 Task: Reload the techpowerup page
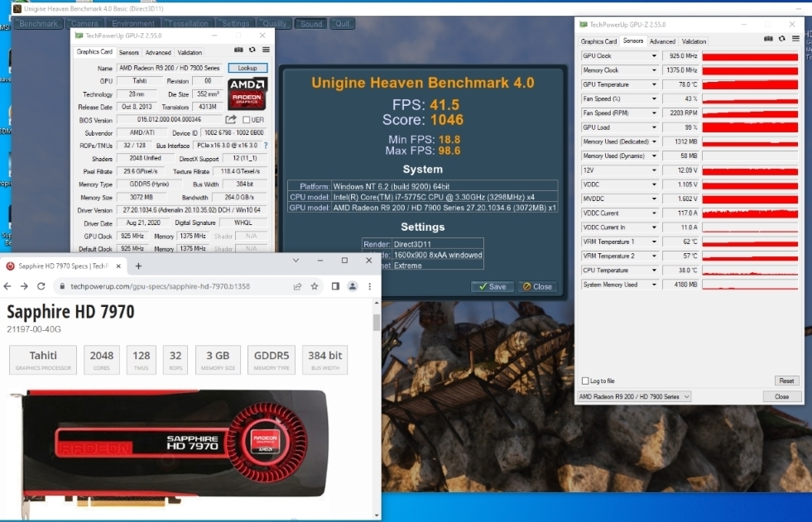[41, 286]
